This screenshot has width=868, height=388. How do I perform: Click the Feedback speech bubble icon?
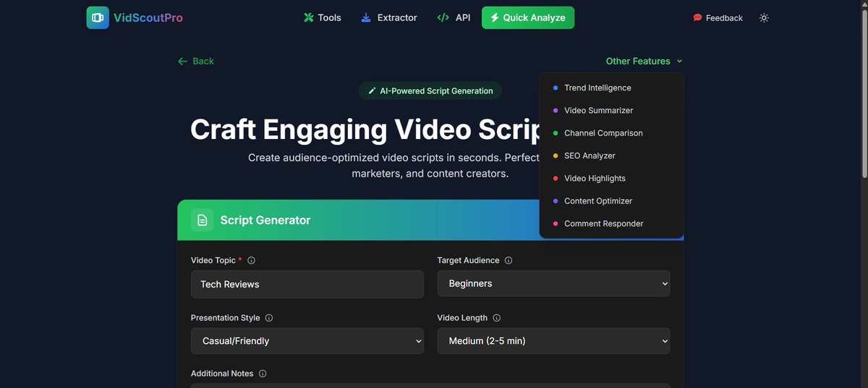coord(697,17)
